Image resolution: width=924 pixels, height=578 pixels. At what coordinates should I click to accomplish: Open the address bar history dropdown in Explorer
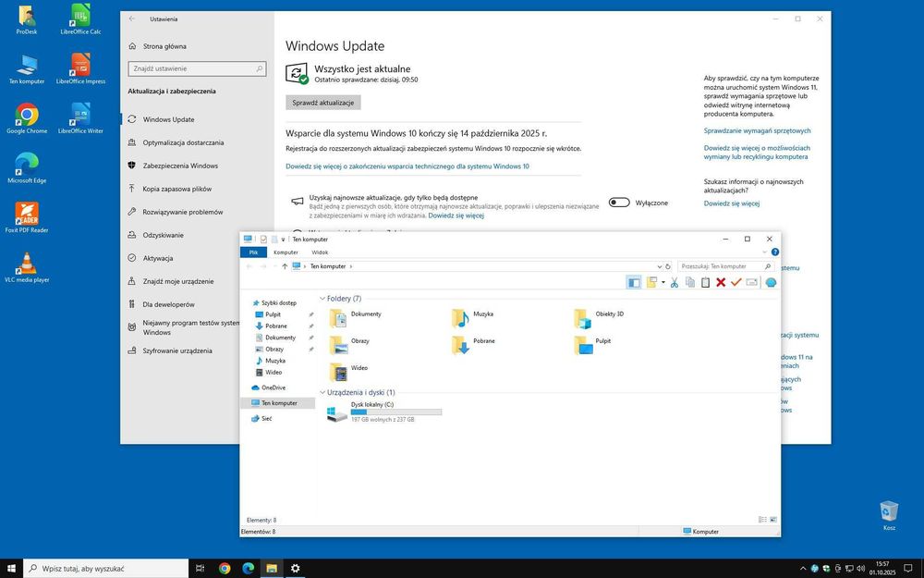[x=660, y=266]
